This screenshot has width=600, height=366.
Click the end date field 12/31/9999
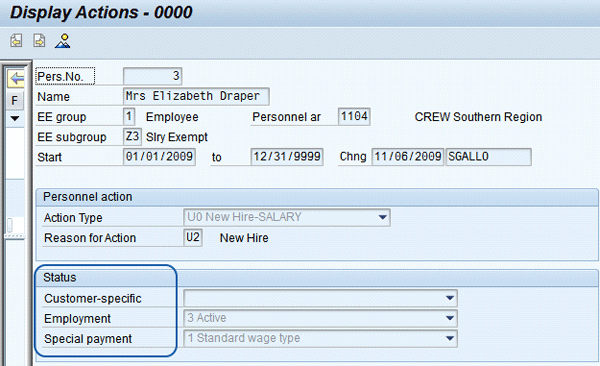point(287,157)
